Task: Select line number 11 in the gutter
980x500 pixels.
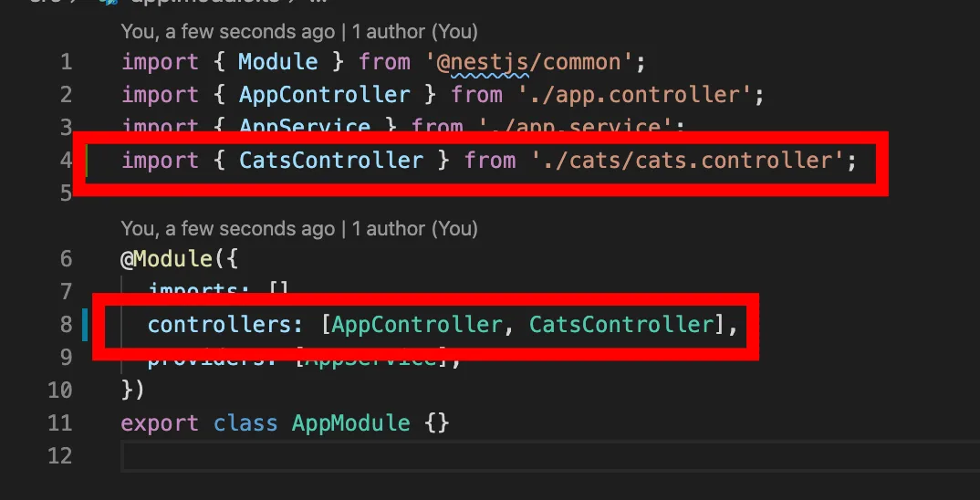Action: [60, 423]
